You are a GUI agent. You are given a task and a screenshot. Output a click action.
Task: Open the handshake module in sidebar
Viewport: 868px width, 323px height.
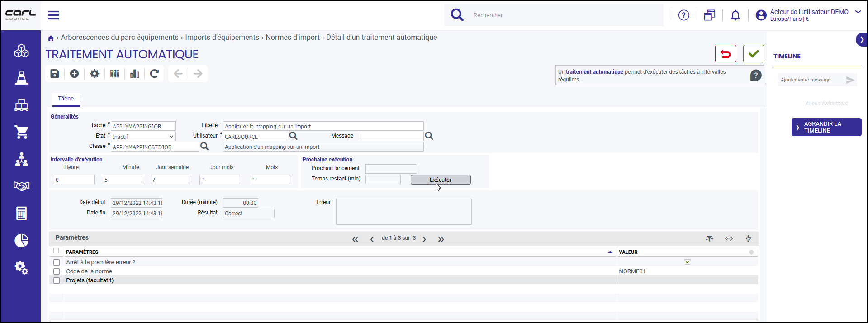(21, 186)
